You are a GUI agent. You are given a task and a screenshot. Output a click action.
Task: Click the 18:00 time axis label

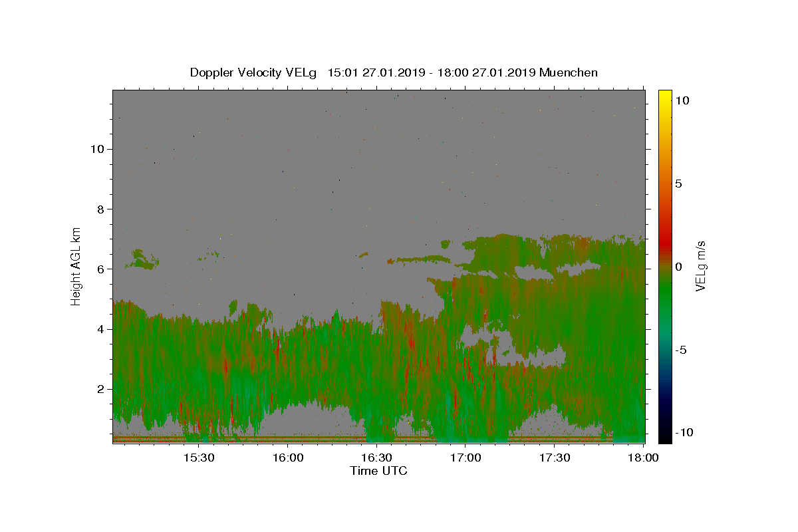tap(644, 458)
